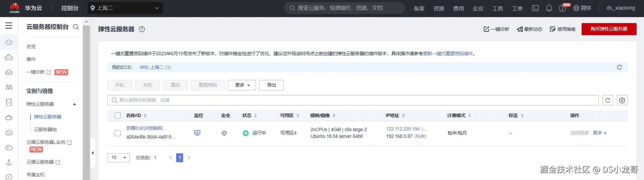
Task: Click the top global search field
Action: 344,8
